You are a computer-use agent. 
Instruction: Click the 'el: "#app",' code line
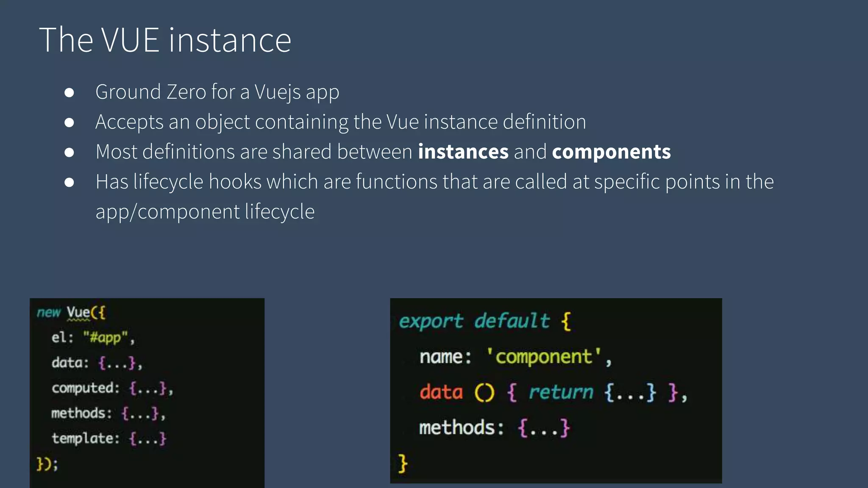[x=93, y=338]
